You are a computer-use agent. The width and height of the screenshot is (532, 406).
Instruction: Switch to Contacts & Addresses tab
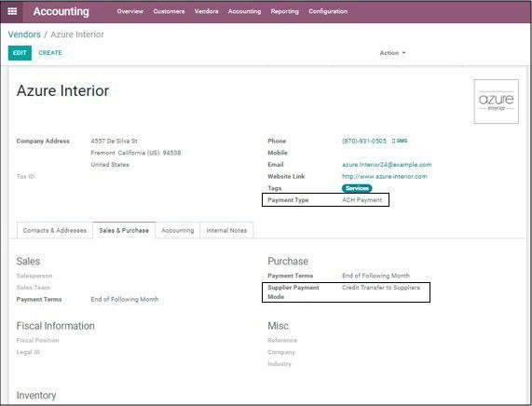coord(55,230)
